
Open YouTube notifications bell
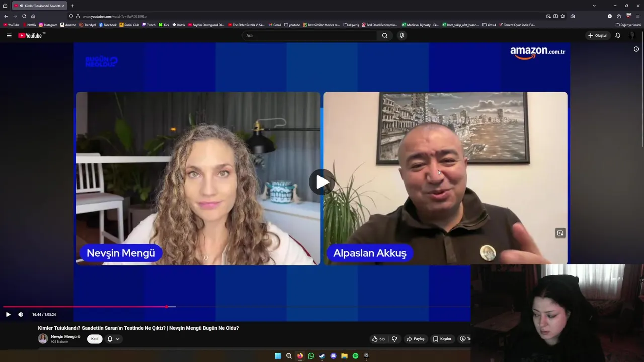618,36
